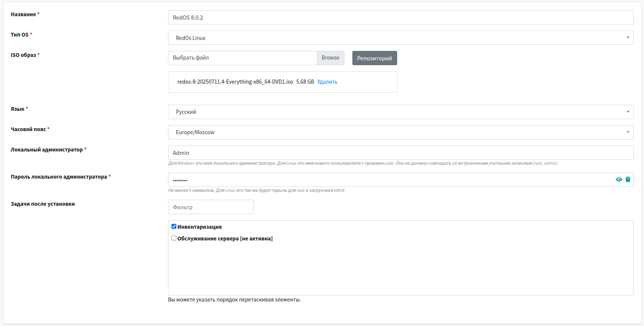Click the Название field label
The height and width of the screenshot is (326, 644).
pos(23,14)
